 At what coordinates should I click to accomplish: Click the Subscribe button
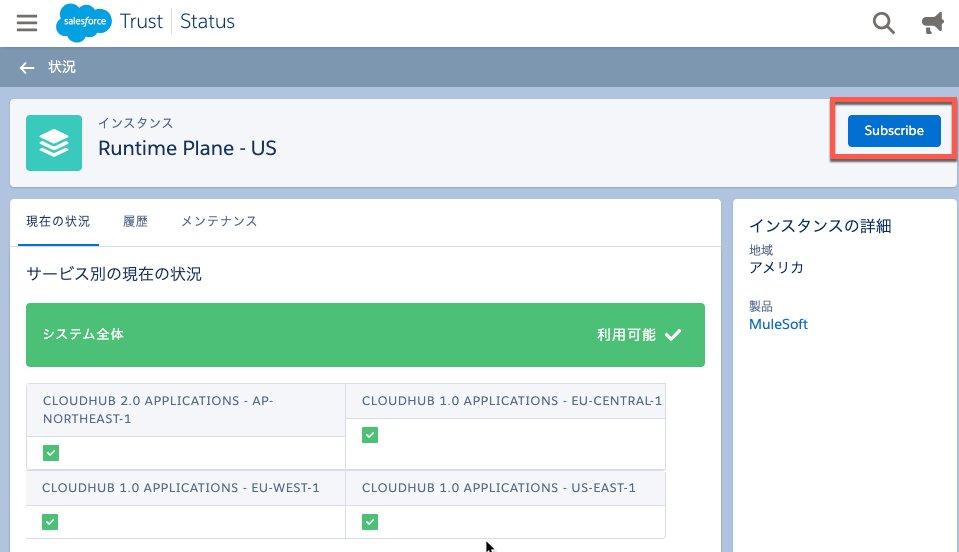[894, 130]
